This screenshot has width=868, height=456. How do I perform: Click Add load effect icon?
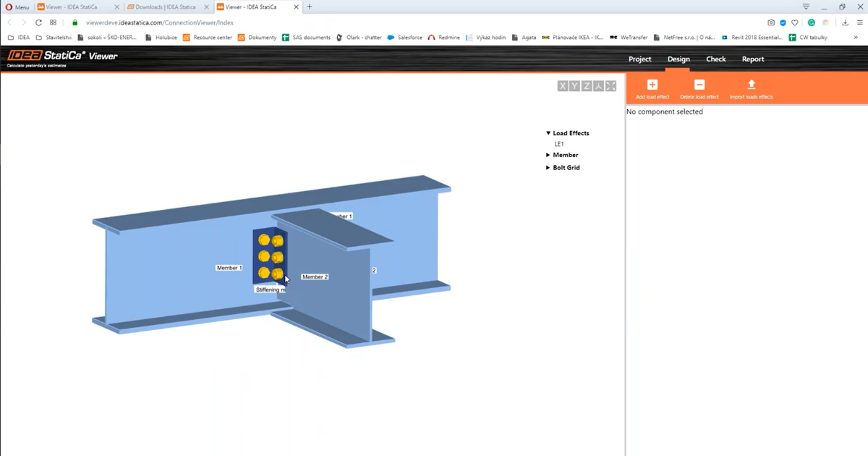tap(652, 85)
